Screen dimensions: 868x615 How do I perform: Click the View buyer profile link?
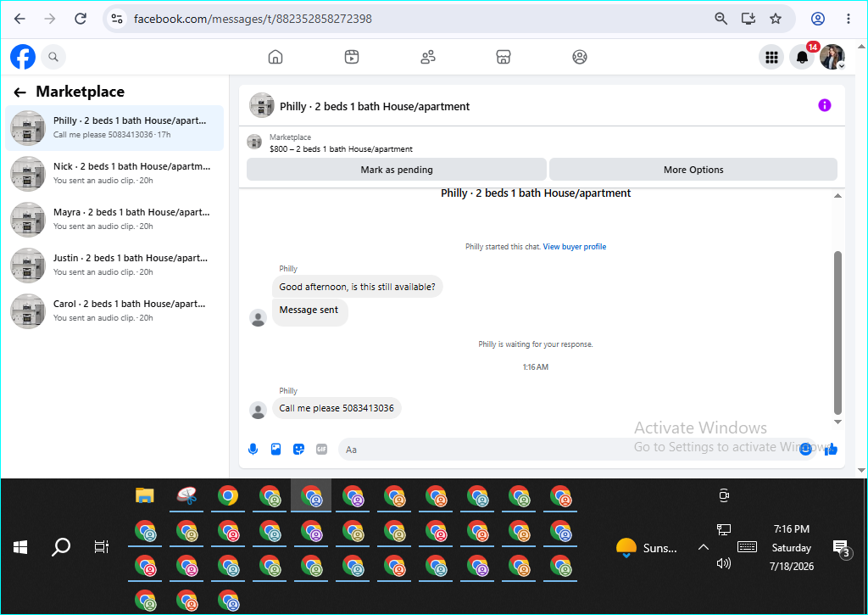coord(574,247)
